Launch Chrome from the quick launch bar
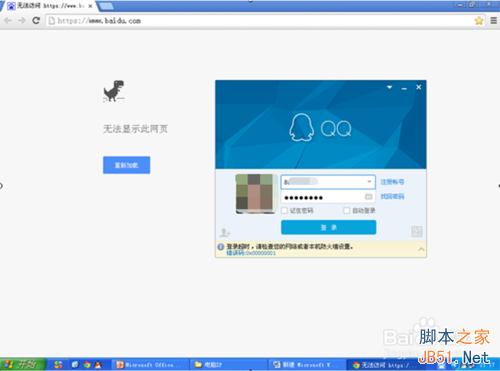 [x=87, y=365]
